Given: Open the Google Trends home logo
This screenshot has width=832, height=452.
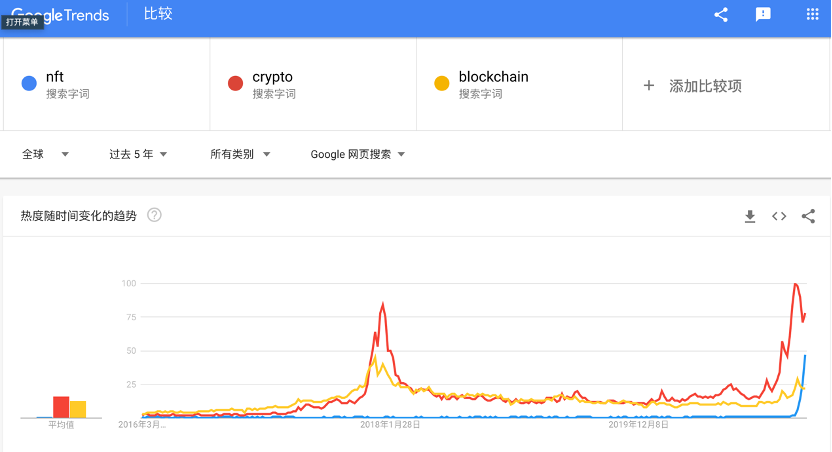Looking at the screenshot, I should (60, 15).
